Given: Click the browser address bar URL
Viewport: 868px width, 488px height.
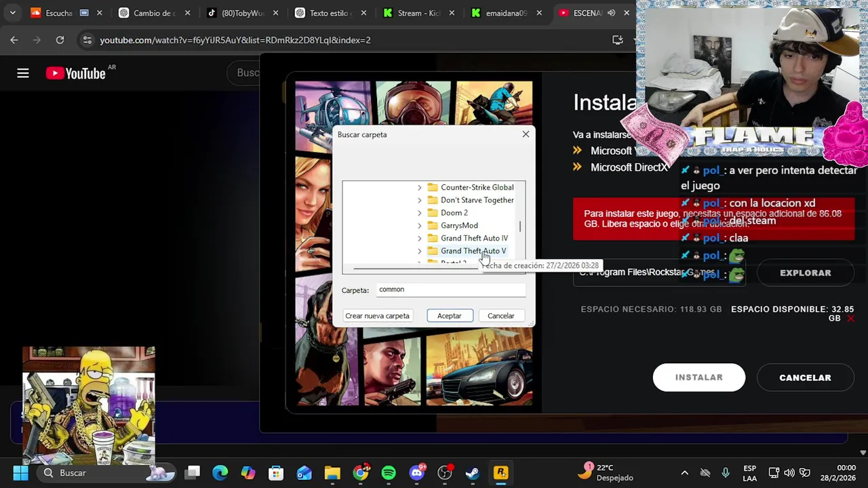Looking at the screenshot, I should (x=235, y=40).
